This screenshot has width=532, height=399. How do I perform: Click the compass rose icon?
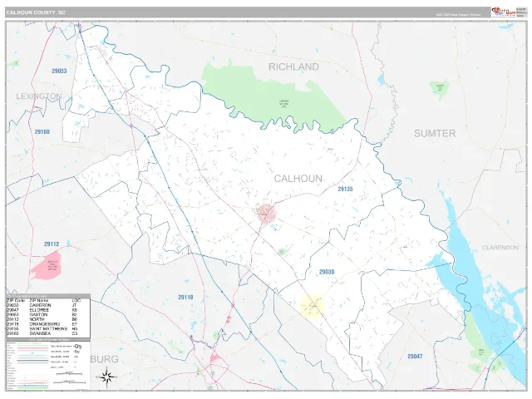(x=107, y=377)
